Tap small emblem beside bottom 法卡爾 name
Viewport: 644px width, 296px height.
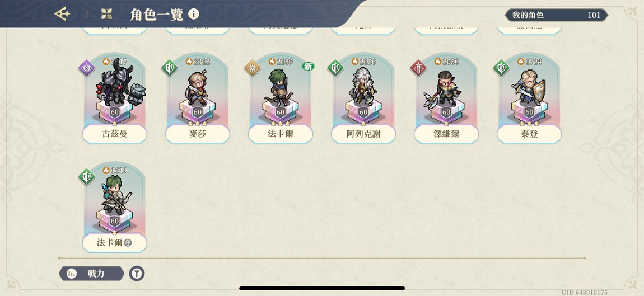(128, 243)
